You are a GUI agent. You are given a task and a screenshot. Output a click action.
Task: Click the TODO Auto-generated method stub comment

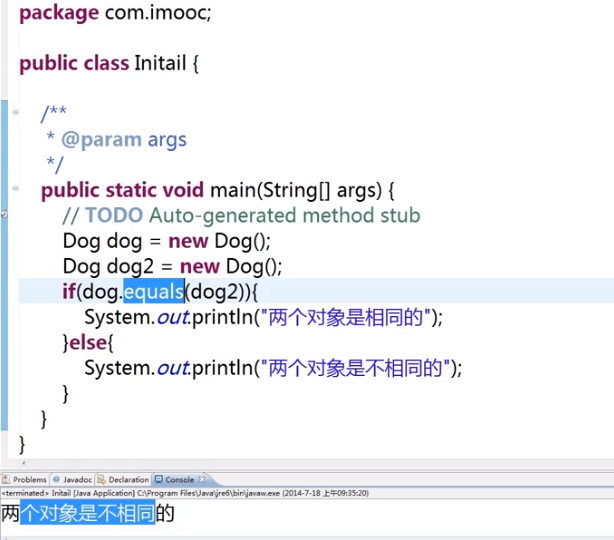pyautogui.click(x=241, y=215)
